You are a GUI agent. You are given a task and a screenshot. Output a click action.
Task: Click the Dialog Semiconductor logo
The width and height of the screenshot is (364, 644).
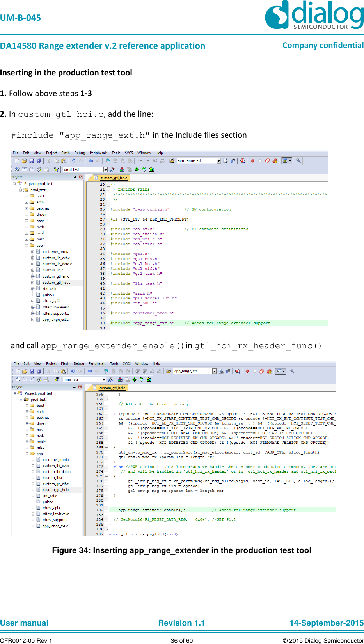point(314,15)
